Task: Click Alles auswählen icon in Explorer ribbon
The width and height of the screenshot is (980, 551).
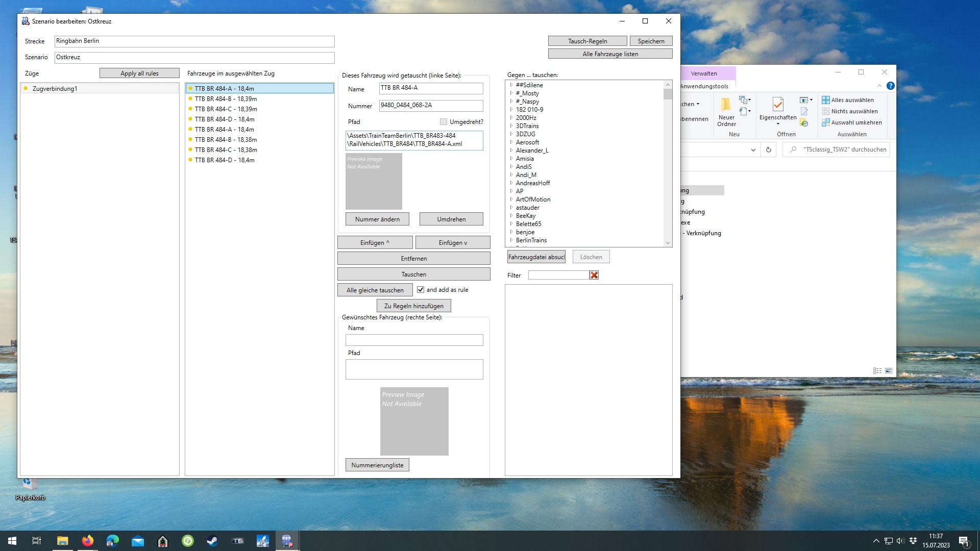Action: (x=825, y=100)
